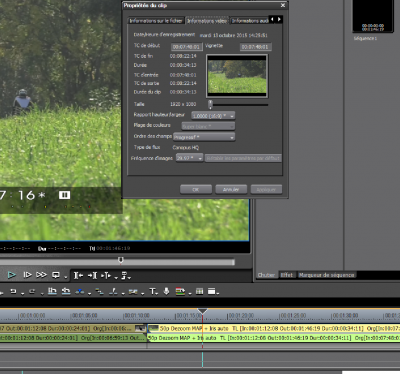Open the Title creation tool (T icon)

pos(152,292)
